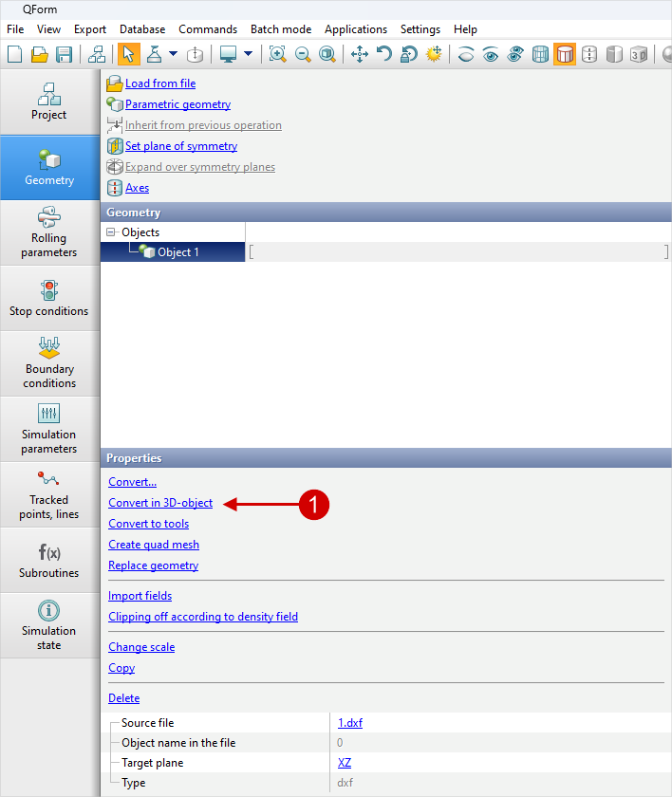
Task: Open dropdown arrow beside the monitor icon
Action: (x=249, y=54)
